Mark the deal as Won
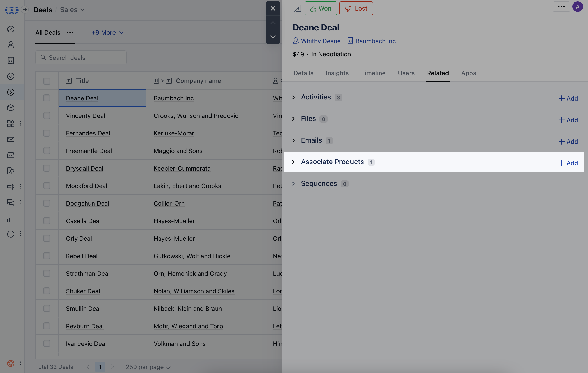 point(321,9)
